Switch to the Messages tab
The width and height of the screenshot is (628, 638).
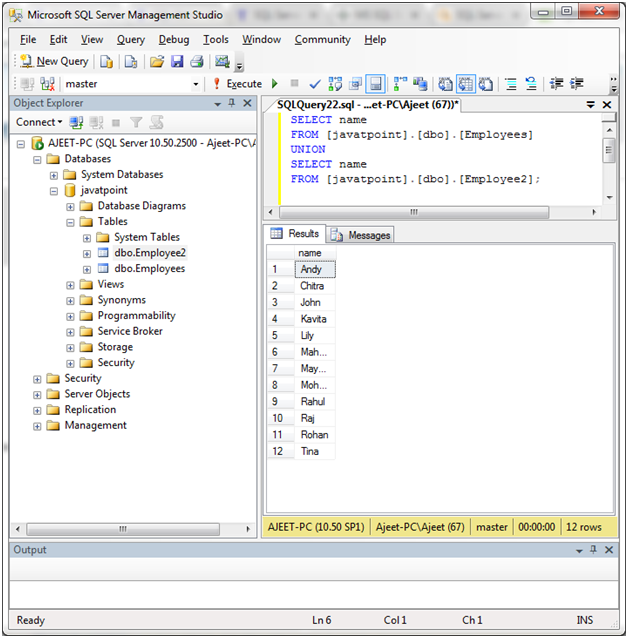coord(361,235)
